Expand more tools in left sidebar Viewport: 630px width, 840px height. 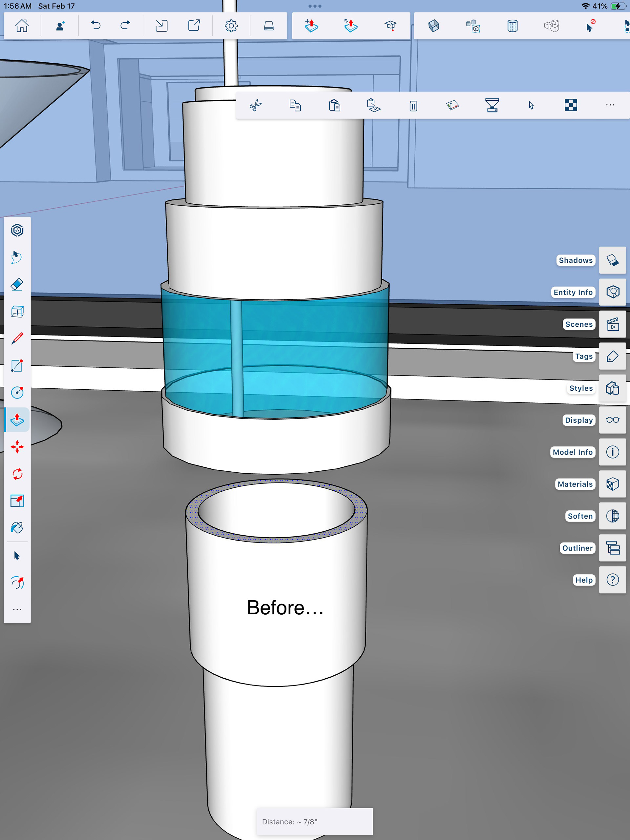click(x=17, y=609)
